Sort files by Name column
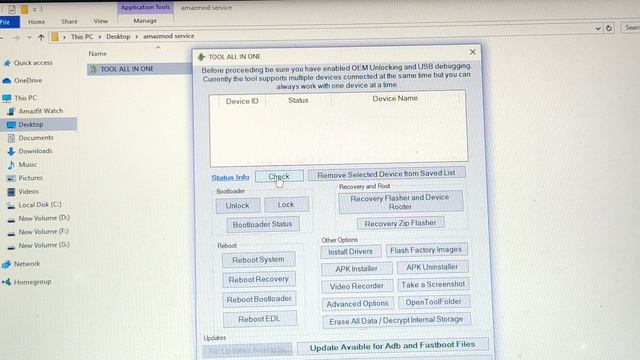The image size is (640, 360). 98,53
